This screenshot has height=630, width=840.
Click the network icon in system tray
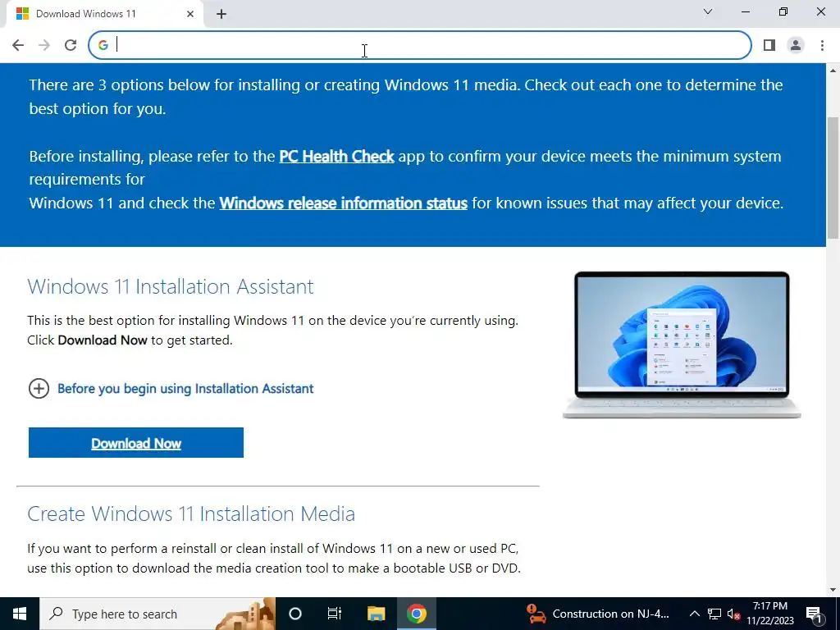714,614
